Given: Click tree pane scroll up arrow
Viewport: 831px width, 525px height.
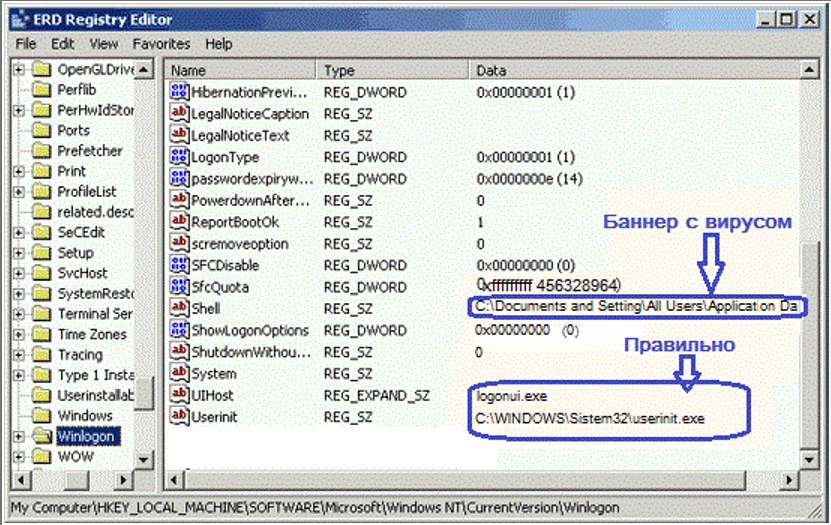Looking at the screenshot, I should coord(144,69).
